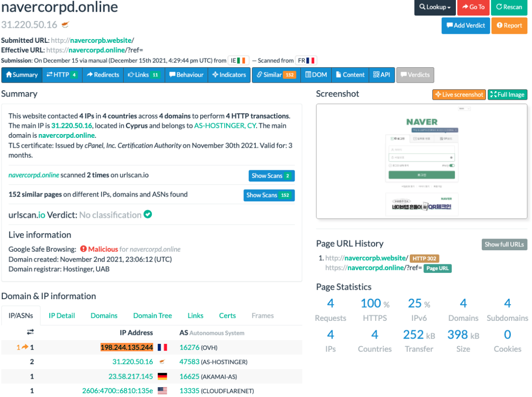532x397 pixels.
Task: Select the Summary tab
Action: click(x=22, y=75)
